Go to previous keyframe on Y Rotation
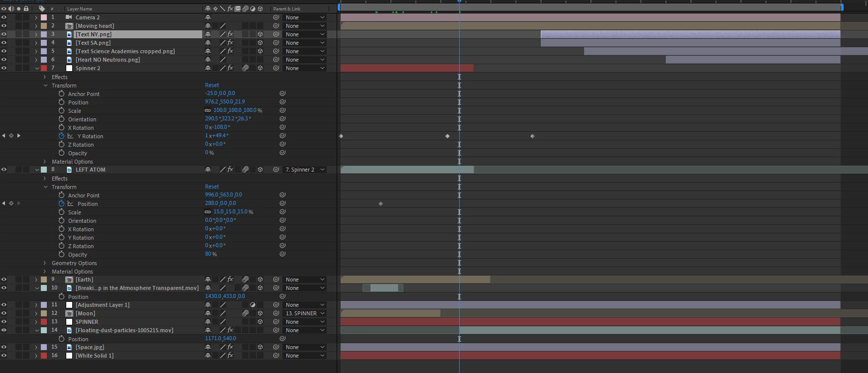The image size is (868, 373). 4,136
